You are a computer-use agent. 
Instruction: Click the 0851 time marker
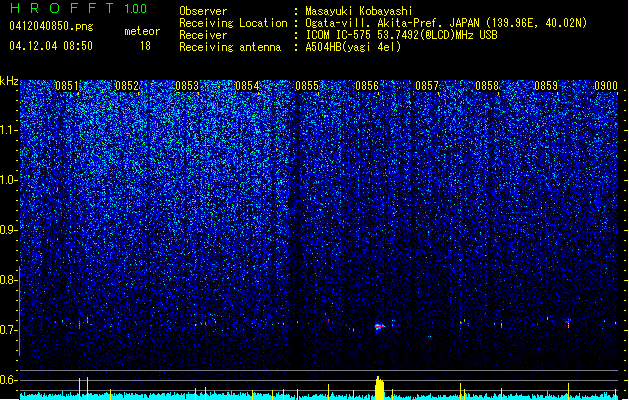[67, 86]
